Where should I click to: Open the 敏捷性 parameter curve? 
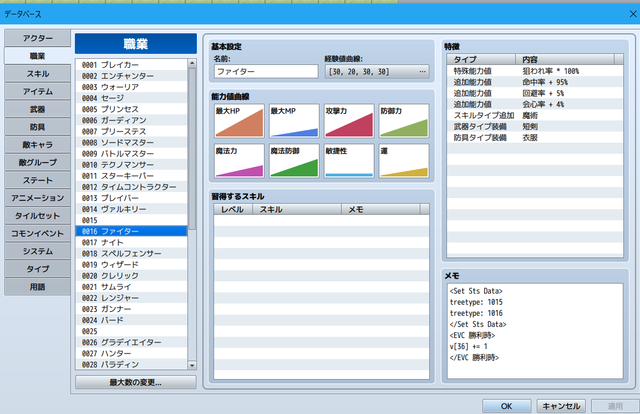349,161
